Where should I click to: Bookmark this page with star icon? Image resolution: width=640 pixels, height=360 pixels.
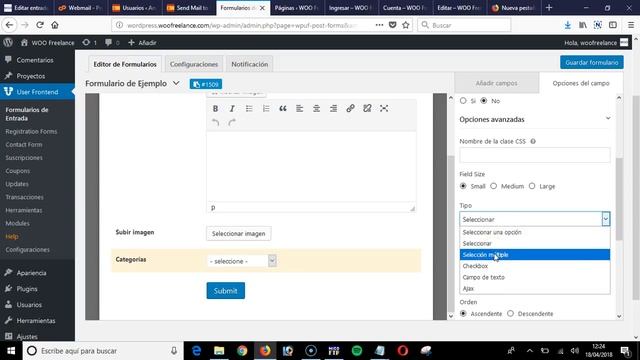[406, 25]
